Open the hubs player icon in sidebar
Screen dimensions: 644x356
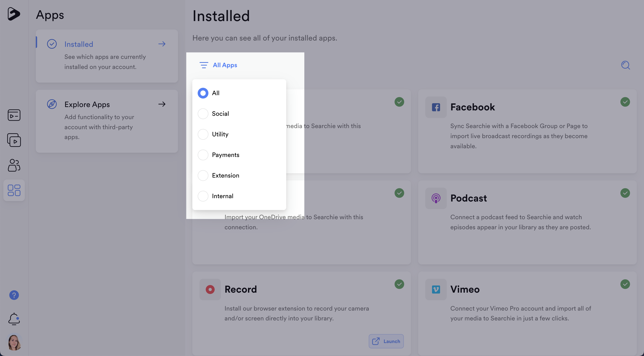click(14, 115)
